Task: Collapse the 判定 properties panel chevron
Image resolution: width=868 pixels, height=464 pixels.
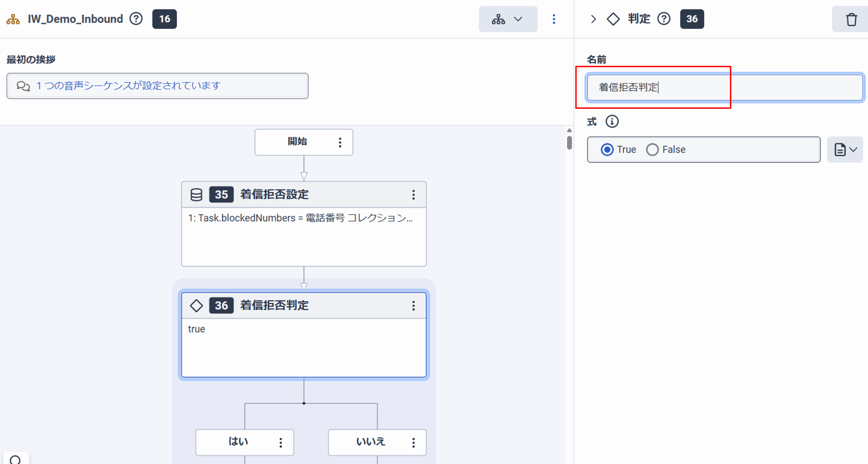Action: pyautogui.click(x=593, y=19)
